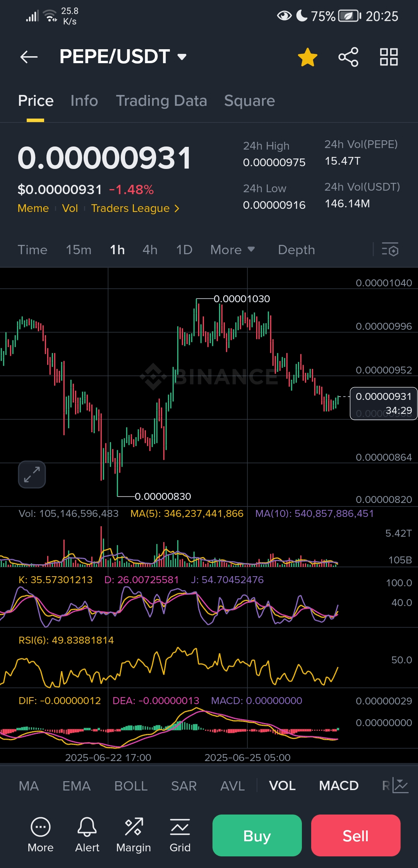Open the grid layout icon in header
The width and height of the screenshot is (418, 868).
[389, 57]
